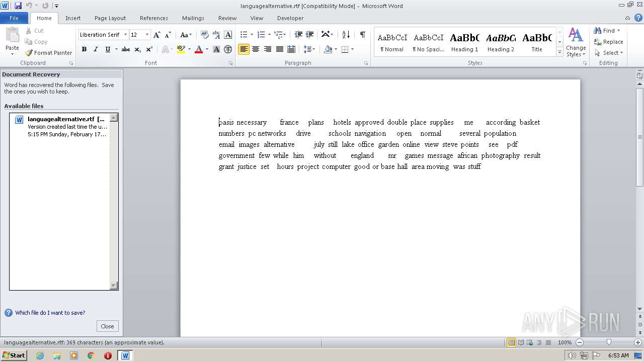The image size is (644, 362).
Task: Open line spacing options
Action: (x=309, y=49)
